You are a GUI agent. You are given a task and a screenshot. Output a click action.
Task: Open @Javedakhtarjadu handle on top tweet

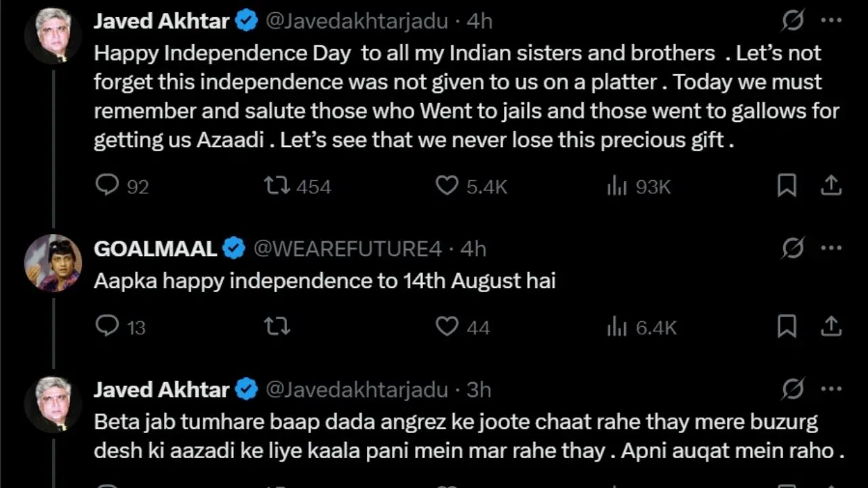(357, 21)
